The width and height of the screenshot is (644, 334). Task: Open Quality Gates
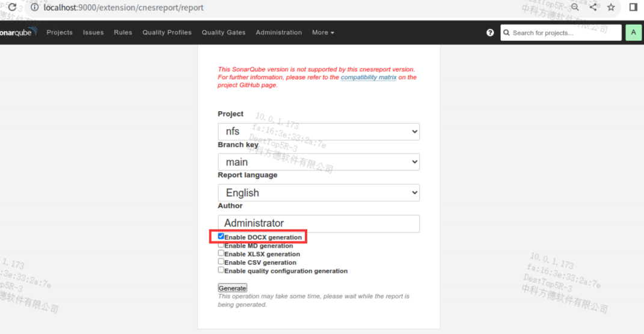point(224,32)
